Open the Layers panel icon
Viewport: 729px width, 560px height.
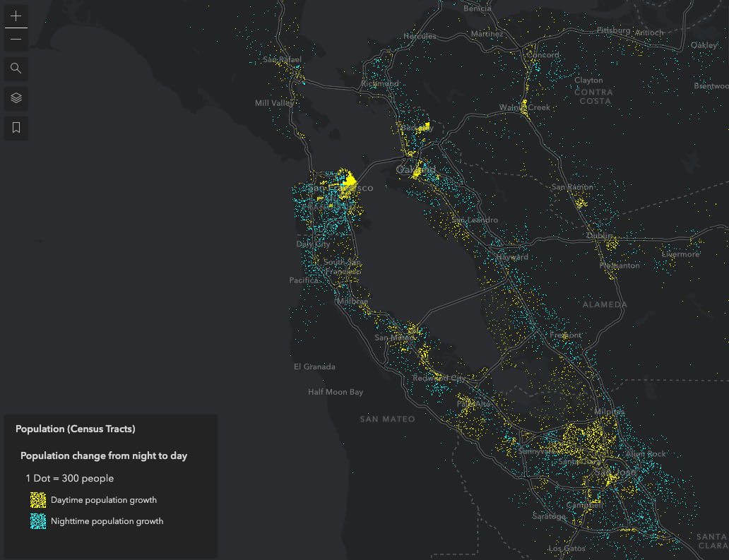pyautogui.click(x=16, y=98)
